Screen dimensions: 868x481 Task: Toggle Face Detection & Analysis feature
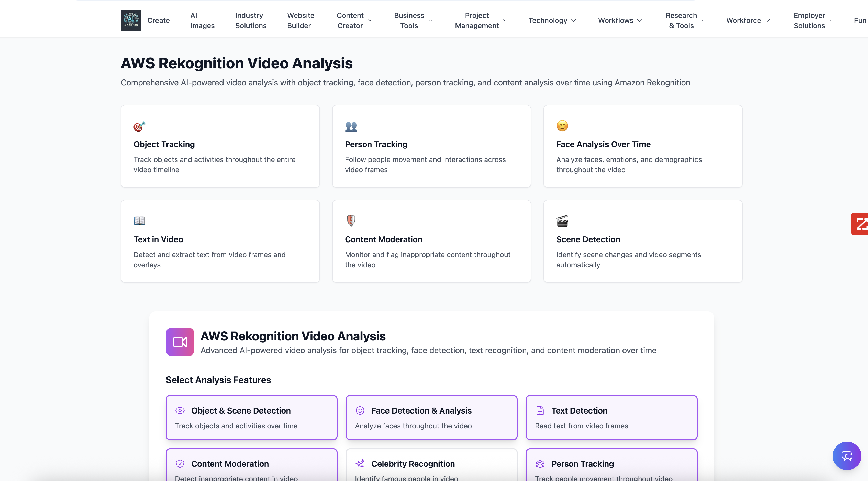click(431, 417)
